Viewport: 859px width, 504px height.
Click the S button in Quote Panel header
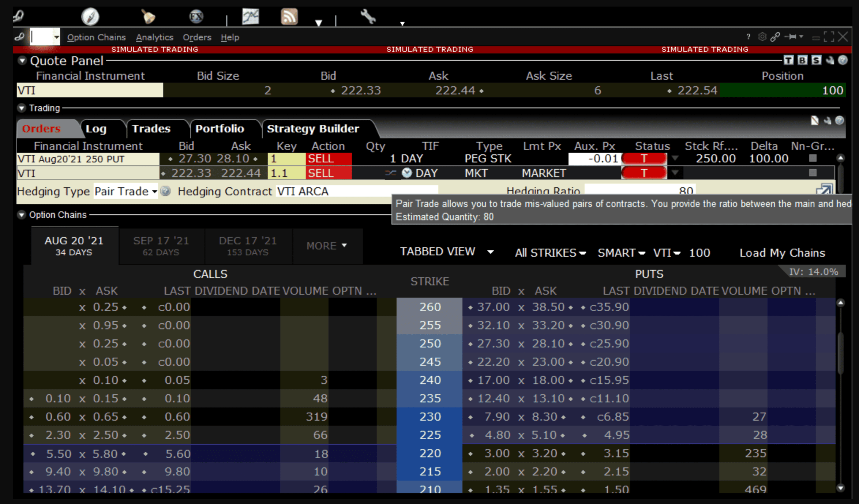click(816, 60)
